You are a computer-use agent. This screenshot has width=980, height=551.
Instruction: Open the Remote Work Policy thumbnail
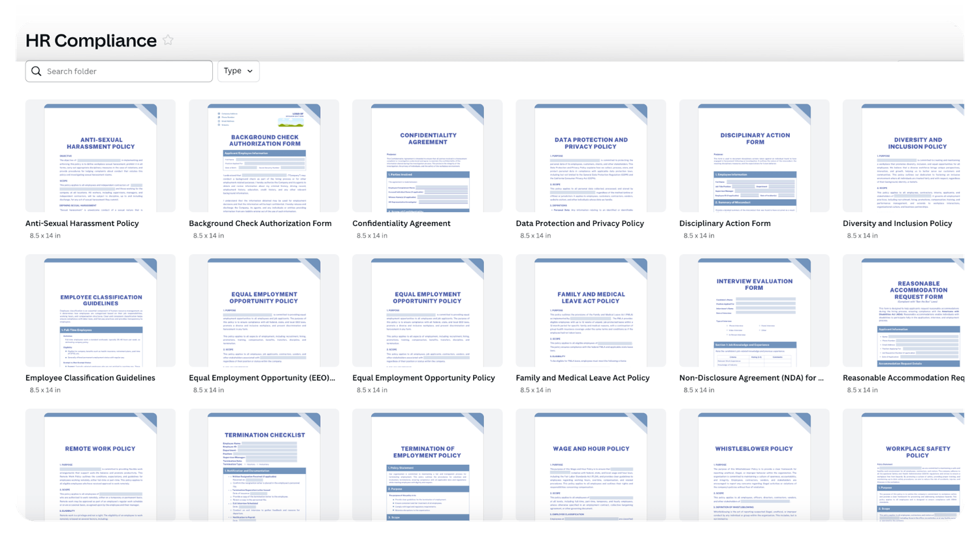point(101,465)
